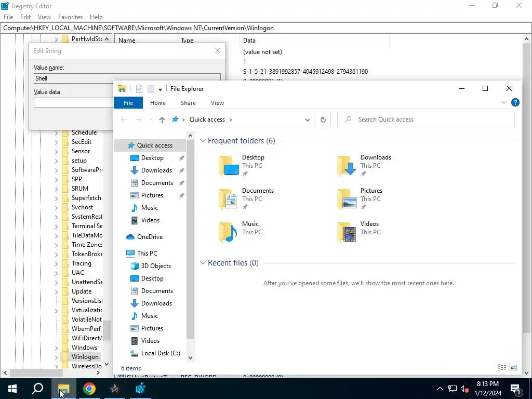The width and height of the screenshot is (532, 399).
Task: Select the Winlogon key in registry tree
Action: click(x=85, y=357)
